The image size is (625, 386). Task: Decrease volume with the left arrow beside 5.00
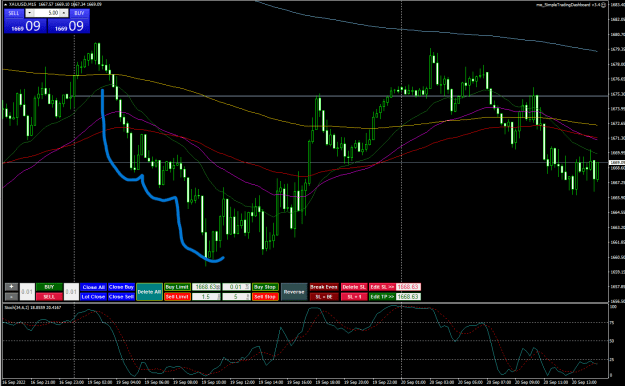click(29, 13)
